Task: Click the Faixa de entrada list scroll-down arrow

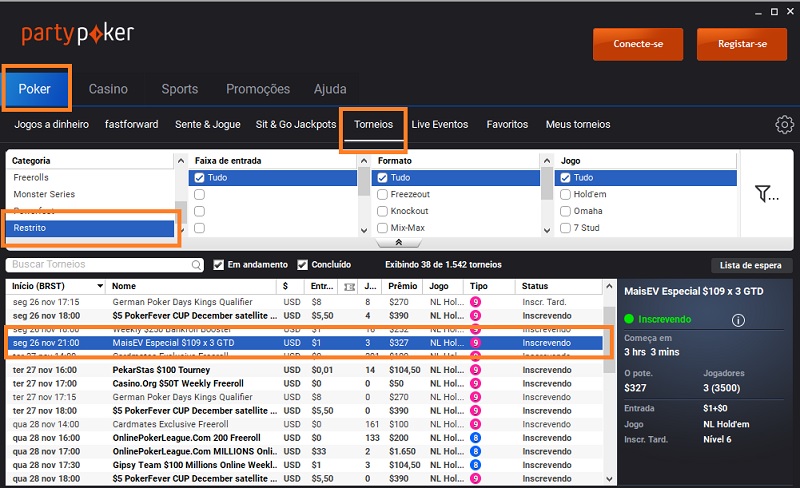Action: pos(364,231)
